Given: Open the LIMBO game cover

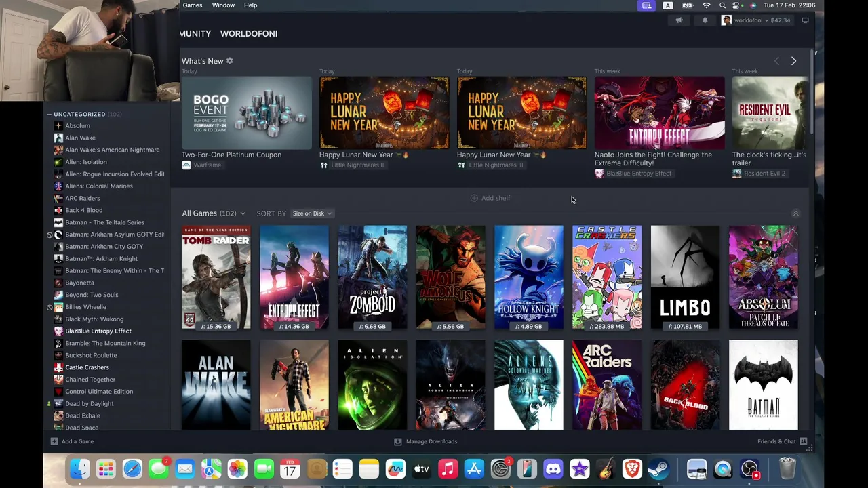Looking at the screenshot, I should (685, 278).
